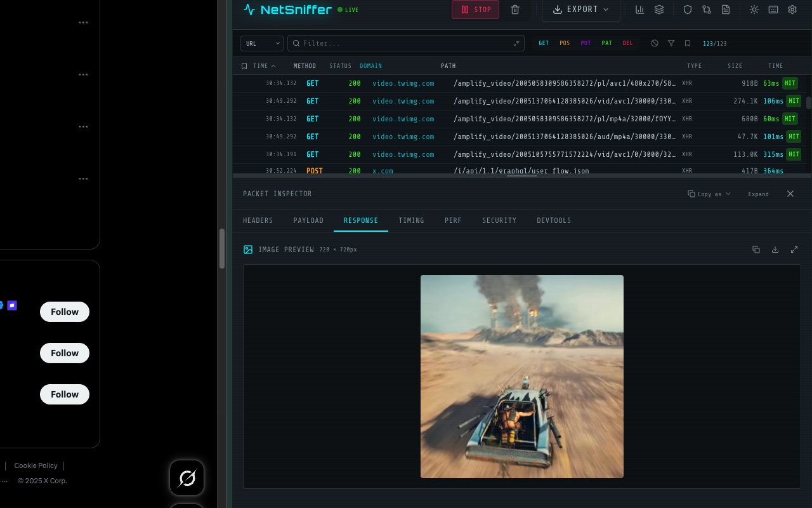Toggle GET method filter
Image resolution: width=812 pixels, height=508 pixels.
click(x=544, y=43)
